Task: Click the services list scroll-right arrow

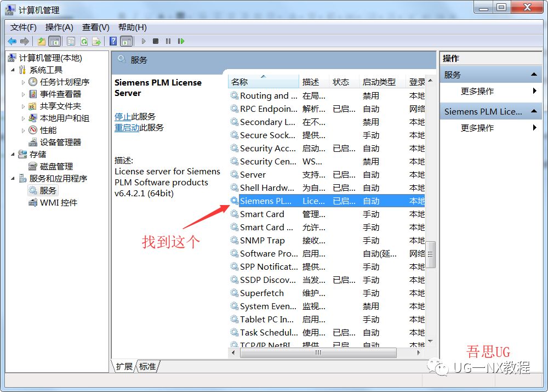Action: 419,353
